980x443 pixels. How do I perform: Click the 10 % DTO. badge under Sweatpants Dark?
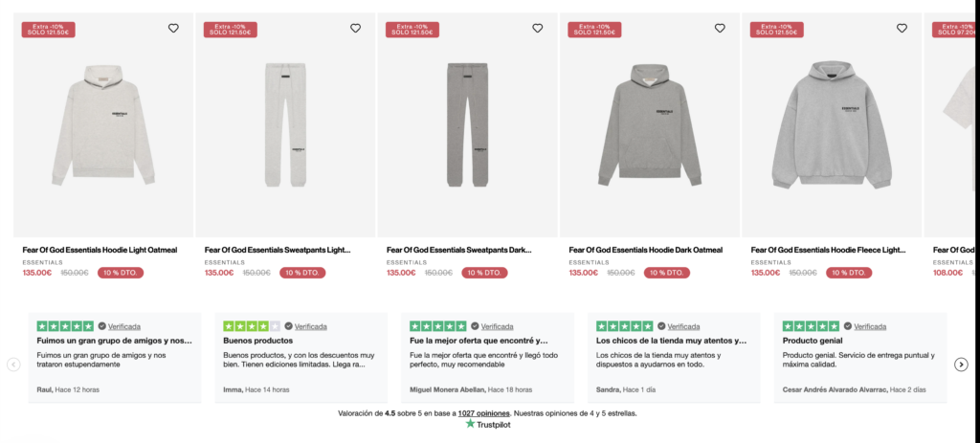(485, 273)
